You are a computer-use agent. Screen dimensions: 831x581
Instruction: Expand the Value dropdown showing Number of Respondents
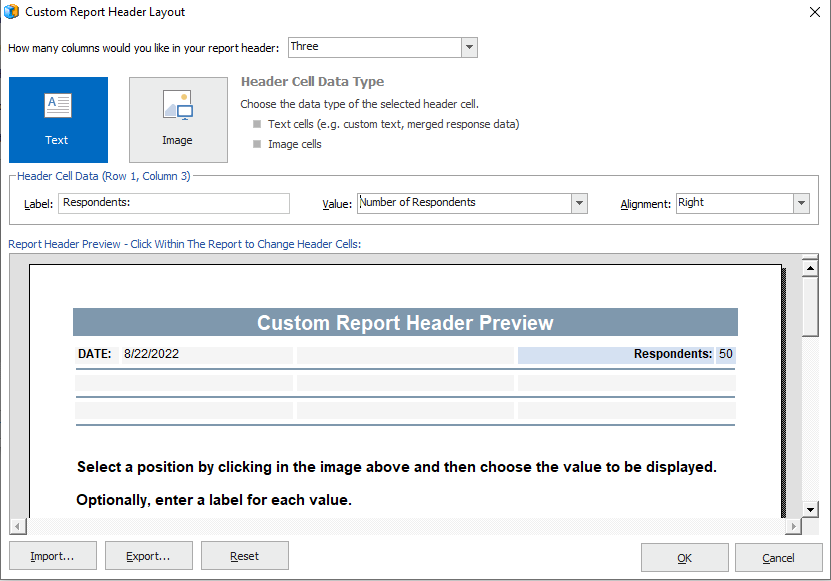coord(579,203)
